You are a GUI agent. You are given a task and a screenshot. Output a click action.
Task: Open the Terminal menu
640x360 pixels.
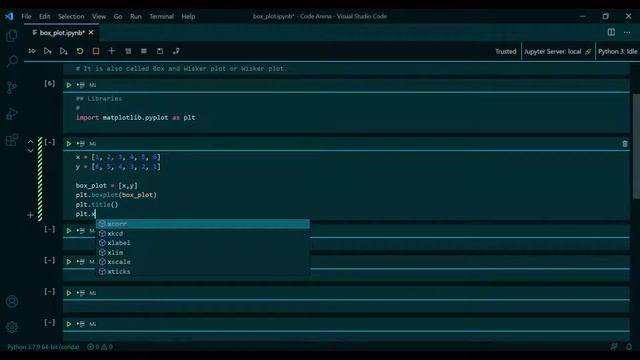point(161,16)
